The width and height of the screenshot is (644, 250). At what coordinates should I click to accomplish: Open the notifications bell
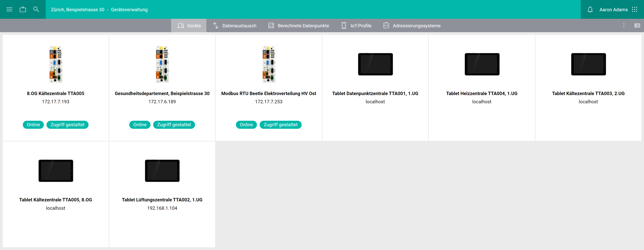click(x=590, y=10)
